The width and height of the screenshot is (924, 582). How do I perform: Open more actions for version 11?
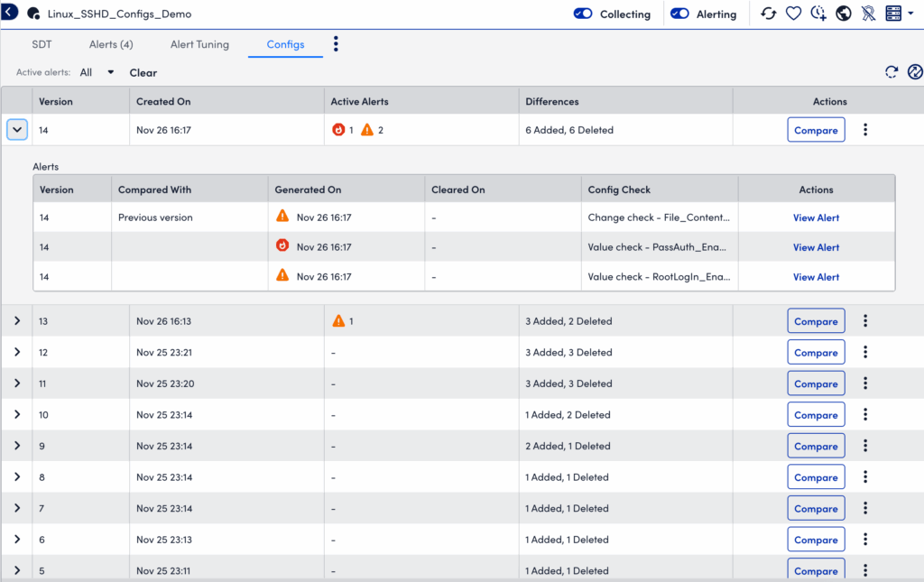pos(865,383)
